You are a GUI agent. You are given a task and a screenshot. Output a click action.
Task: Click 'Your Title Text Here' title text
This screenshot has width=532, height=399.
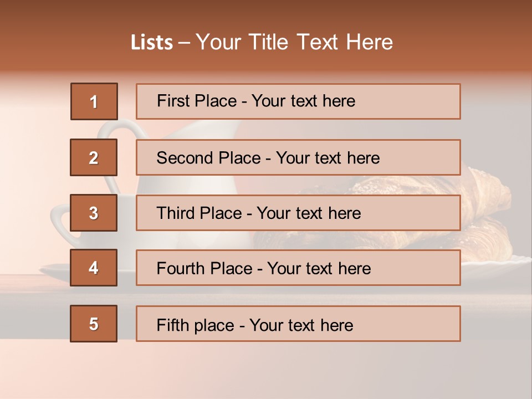click(294, 43)
